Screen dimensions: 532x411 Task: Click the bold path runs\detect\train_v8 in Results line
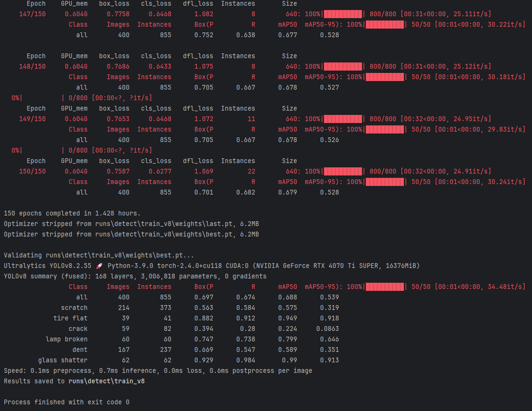click(x=107, y=381)
